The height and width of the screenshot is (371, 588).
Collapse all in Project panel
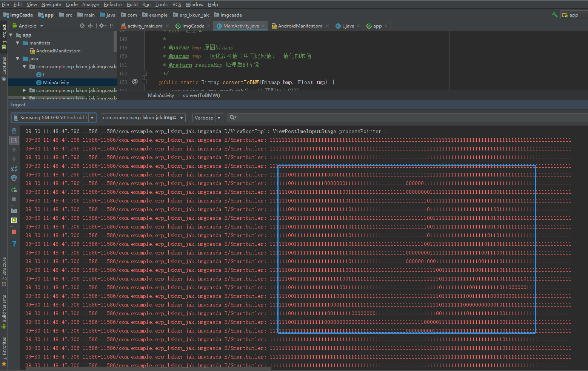pos(90,26)
